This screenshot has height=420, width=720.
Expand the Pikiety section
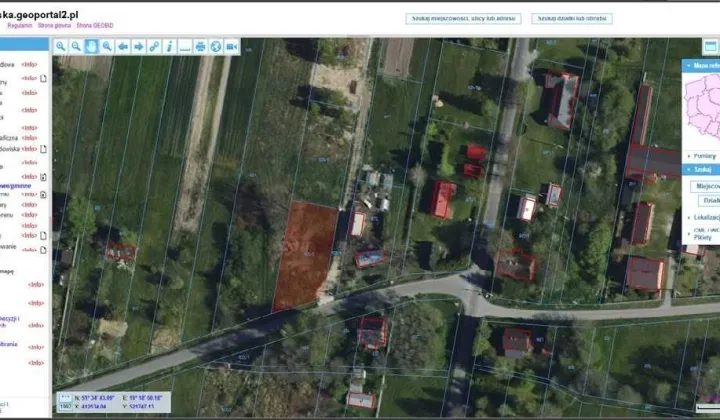tap(703, 237)
